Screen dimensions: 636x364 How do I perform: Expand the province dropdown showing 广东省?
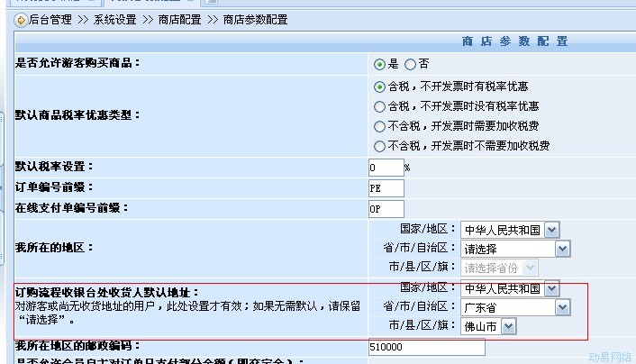pyautogui.click(x=515, y=307)
